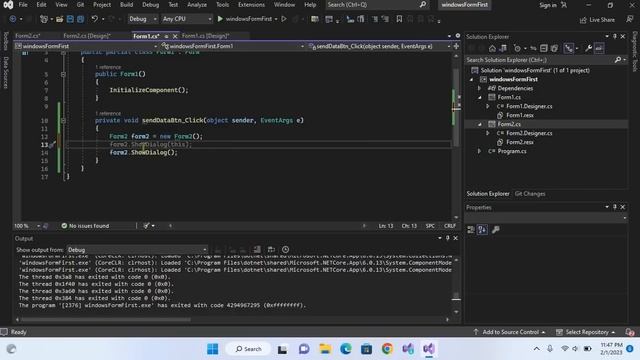Toggle Output timestamps clock icon
Image resolution: width=640 pixels, height=360 pixels.
coord(285,249)
